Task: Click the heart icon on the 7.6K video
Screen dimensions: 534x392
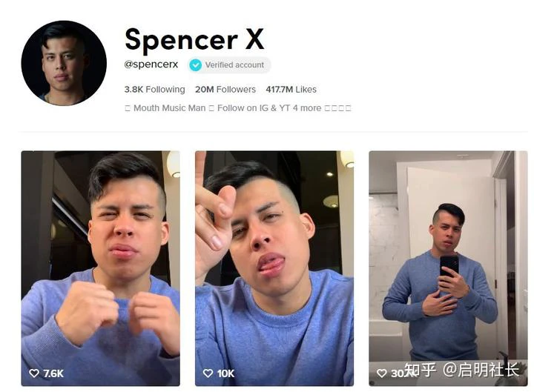Action: pos(34,373)
